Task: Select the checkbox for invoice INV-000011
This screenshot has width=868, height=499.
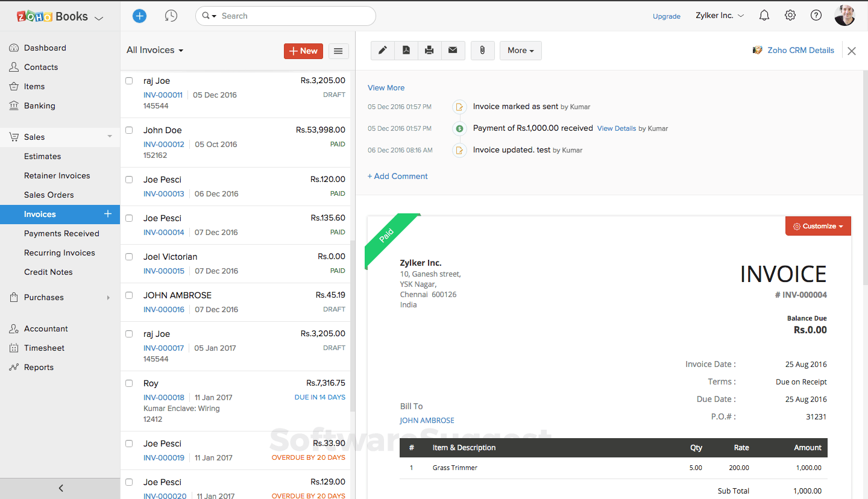Action: pyautogui.click(x=128, y=80)
